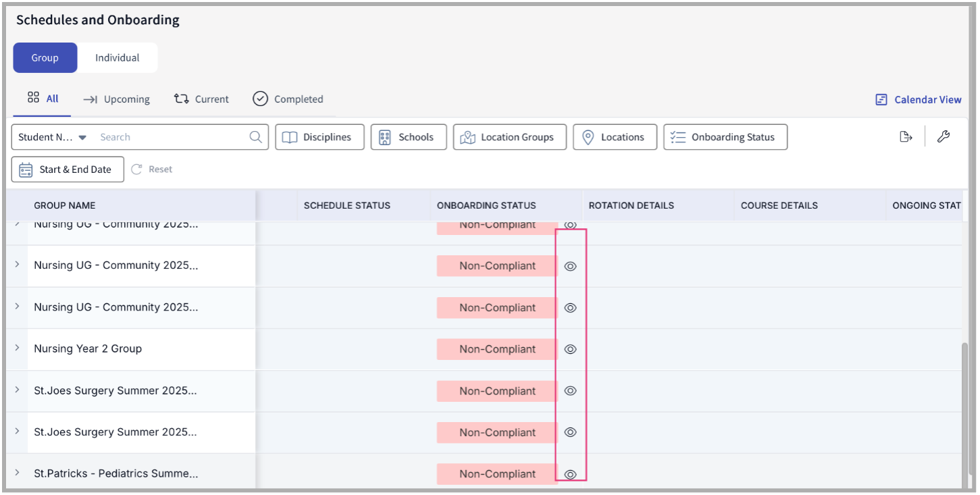Image resolution: width=980 pixels, height=495 pixels.
Task: Open the Locations filter
Action: 615,137
